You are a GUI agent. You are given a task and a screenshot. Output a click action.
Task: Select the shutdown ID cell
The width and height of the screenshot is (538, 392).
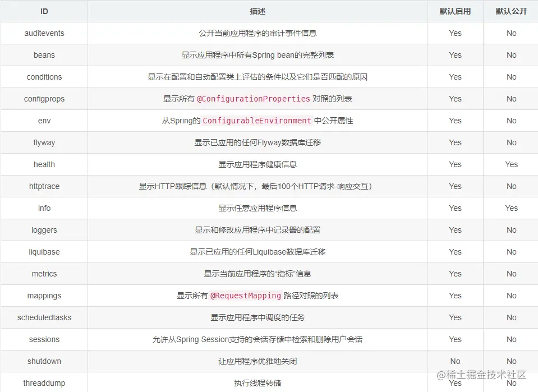[44, 362]
